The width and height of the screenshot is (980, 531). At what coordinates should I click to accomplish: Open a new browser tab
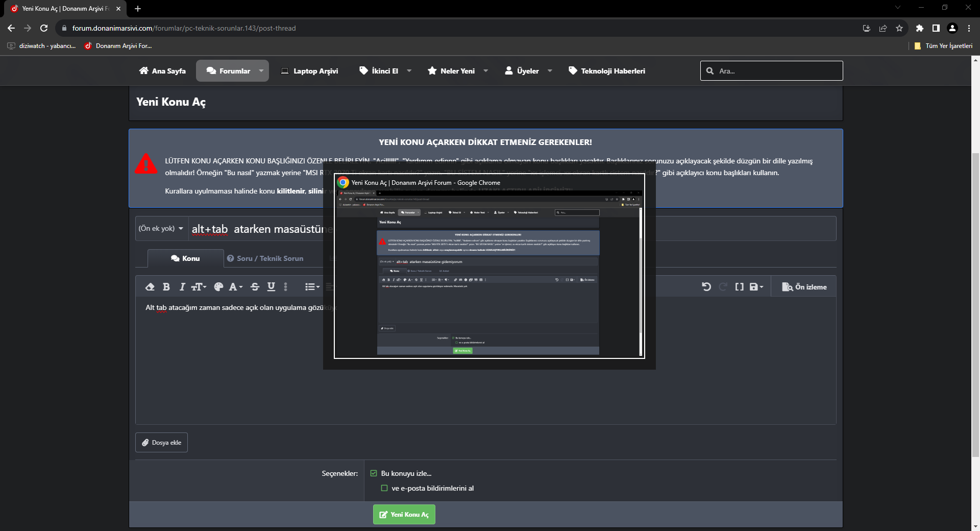click(x=138, y=9)
